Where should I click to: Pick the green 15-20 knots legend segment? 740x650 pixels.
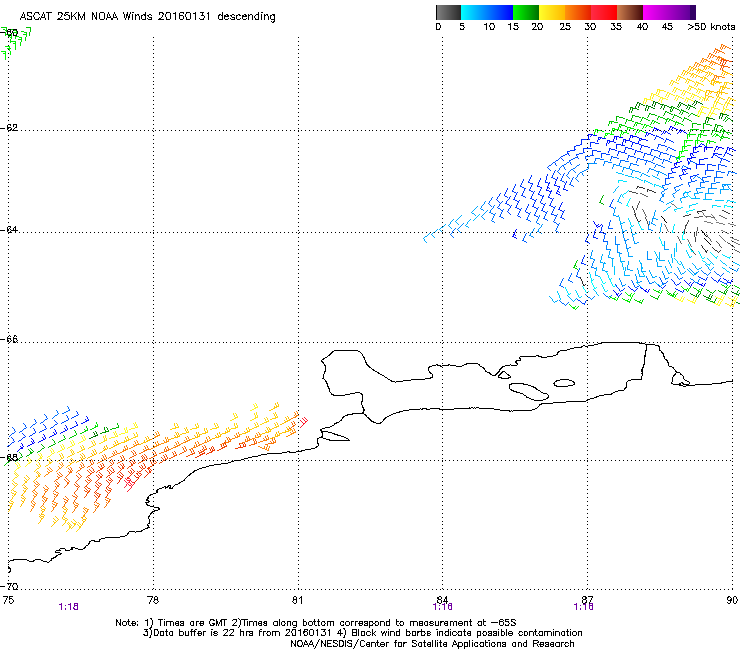pos(526,12)
